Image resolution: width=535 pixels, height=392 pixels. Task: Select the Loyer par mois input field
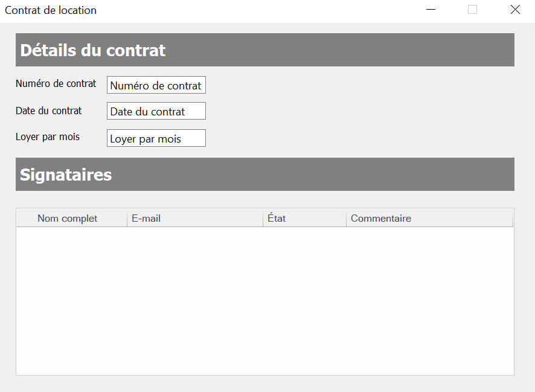click(156, 138)
